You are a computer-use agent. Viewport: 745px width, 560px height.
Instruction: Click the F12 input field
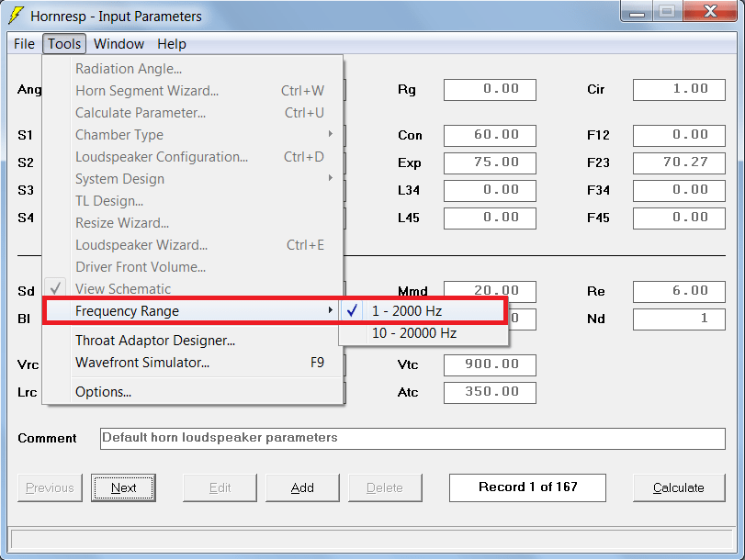[679, 135]
